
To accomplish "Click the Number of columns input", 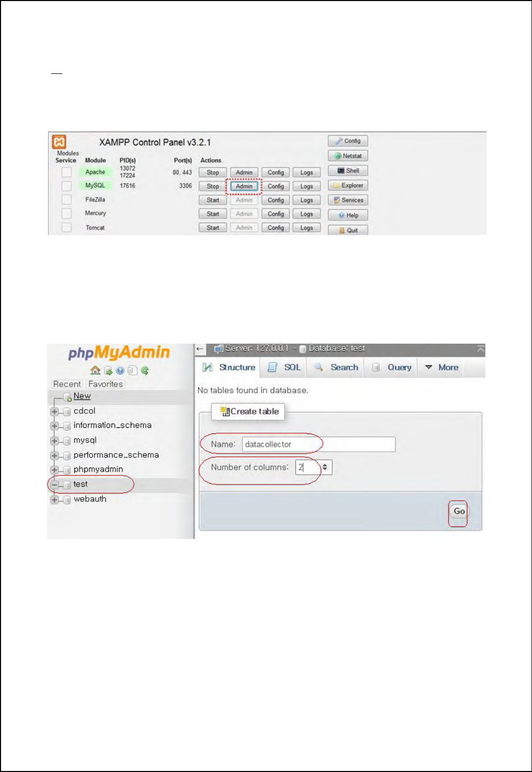I will 308,468.
